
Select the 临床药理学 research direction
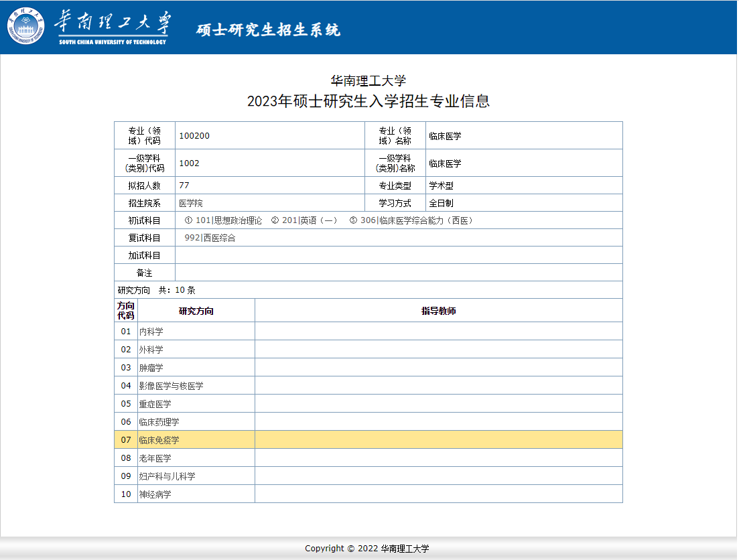pyautogui.click(x=159, y=422)
